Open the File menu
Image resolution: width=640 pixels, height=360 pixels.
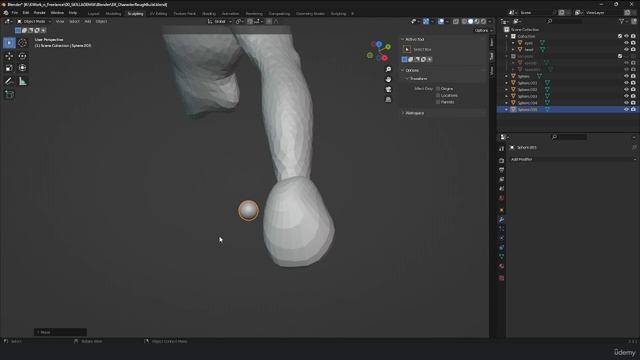[15, 13]
